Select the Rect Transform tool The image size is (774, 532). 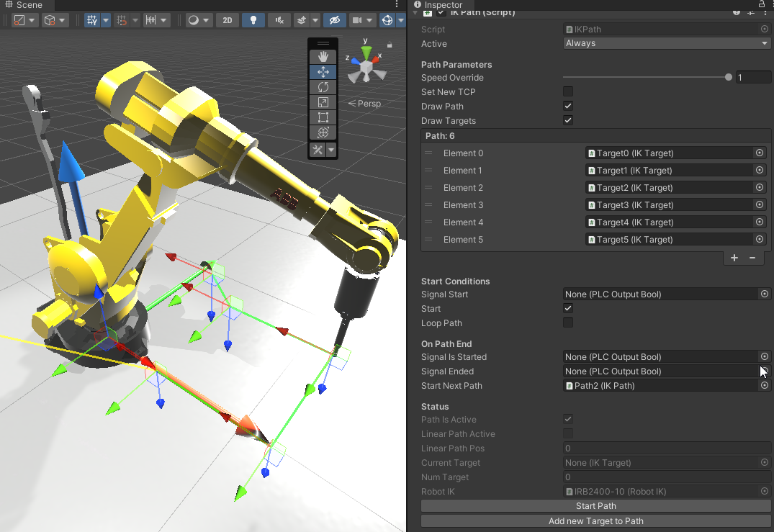[323, 117]
